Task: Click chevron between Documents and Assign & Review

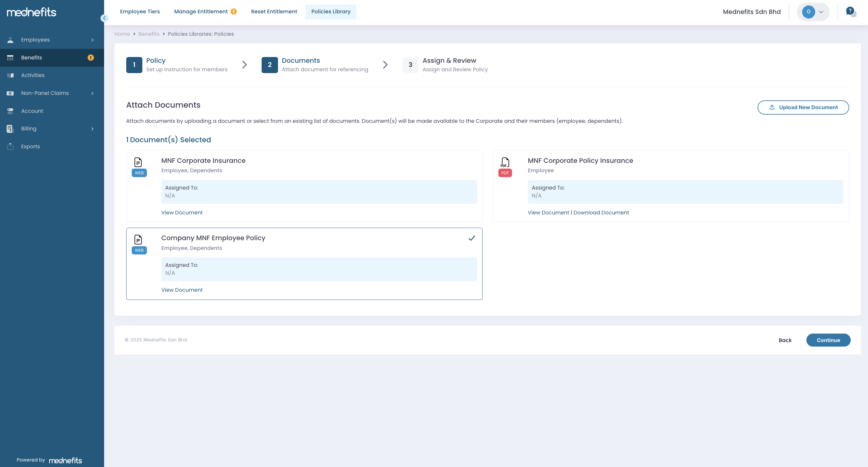Action: click(x=385, y=65)
